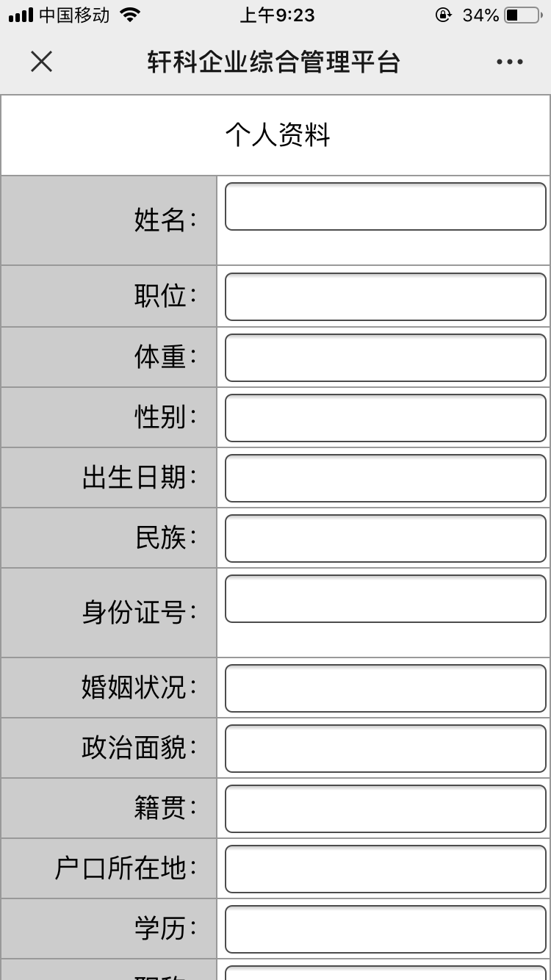Image resolution: width=551 pixels, height=980 pixels.
Task: Tap the 户口所在地 residence field
Action: pos(385,869)
